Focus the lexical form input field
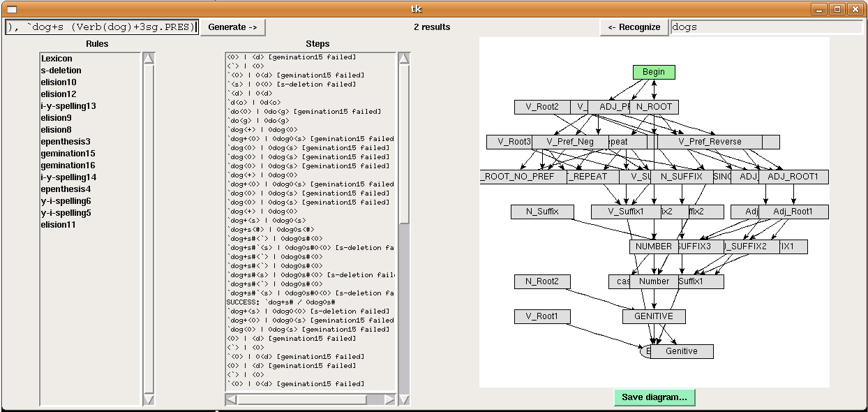Image resolution: width=868 pixels, height=412 pixels. [x=102, y=27]
